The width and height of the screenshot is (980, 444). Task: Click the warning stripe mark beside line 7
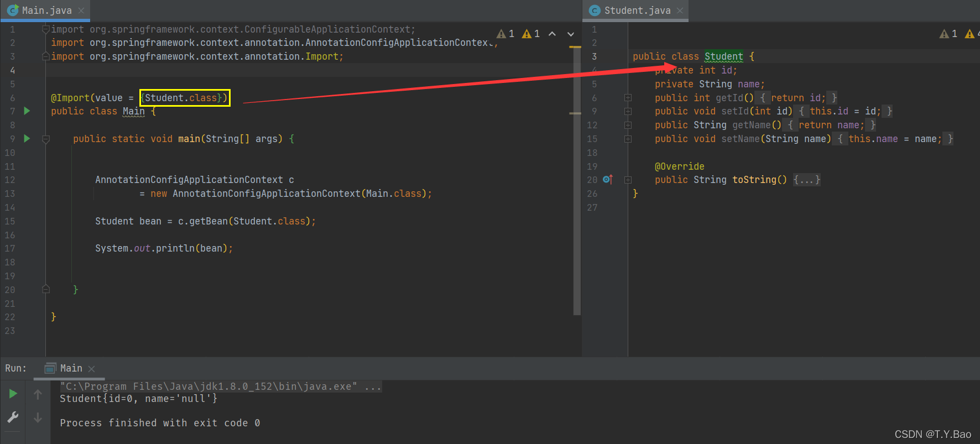(x=575, y=113)
